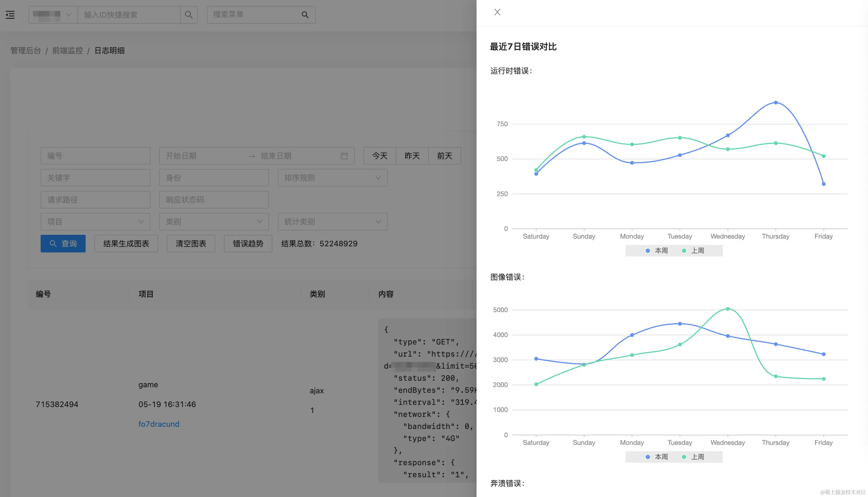Click Thursday peak point on runtime chart
The width and height of the screenshot is (868, 497).
point(775,102)
